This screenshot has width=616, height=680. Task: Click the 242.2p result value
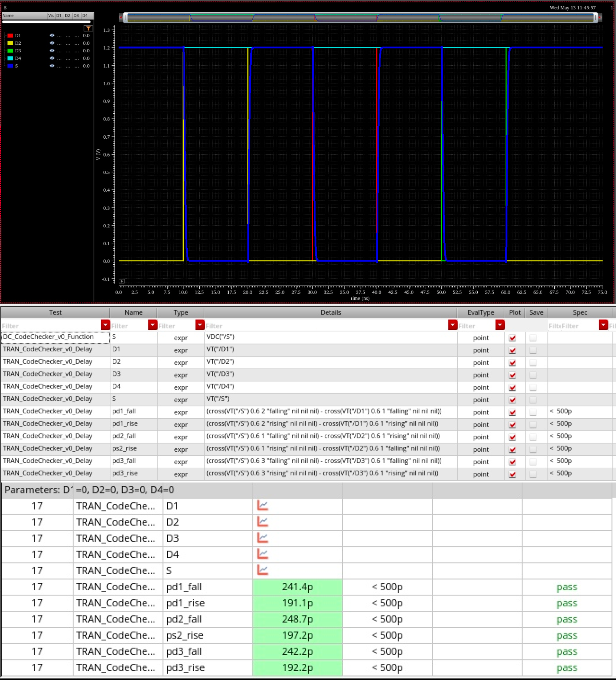[298, 652]
